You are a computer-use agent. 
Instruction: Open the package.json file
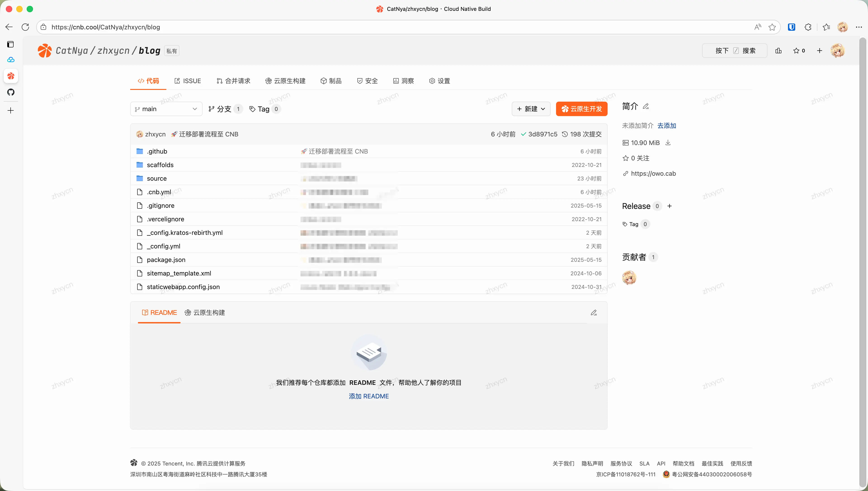[x=166, y=260]
